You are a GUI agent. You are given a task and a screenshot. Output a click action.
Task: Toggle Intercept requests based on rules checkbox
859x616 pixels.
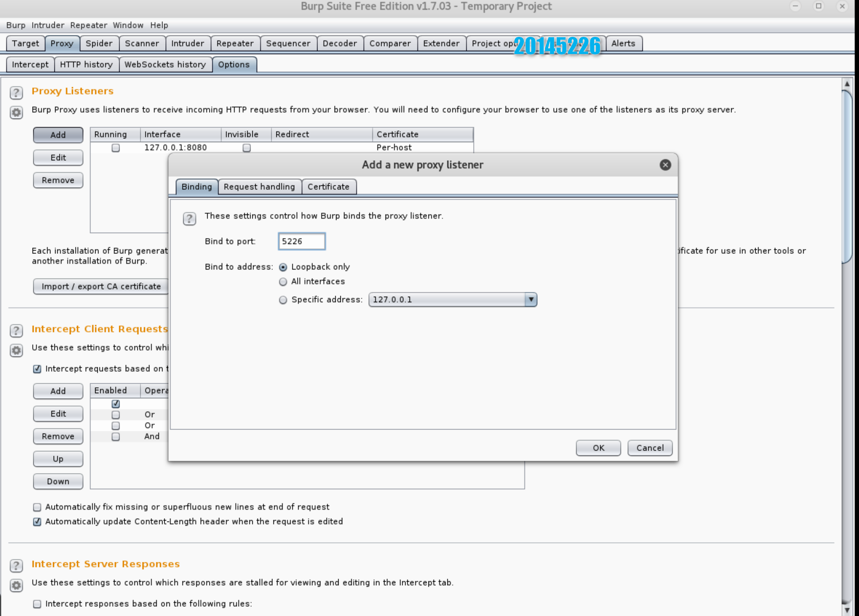tap(37, 369)
